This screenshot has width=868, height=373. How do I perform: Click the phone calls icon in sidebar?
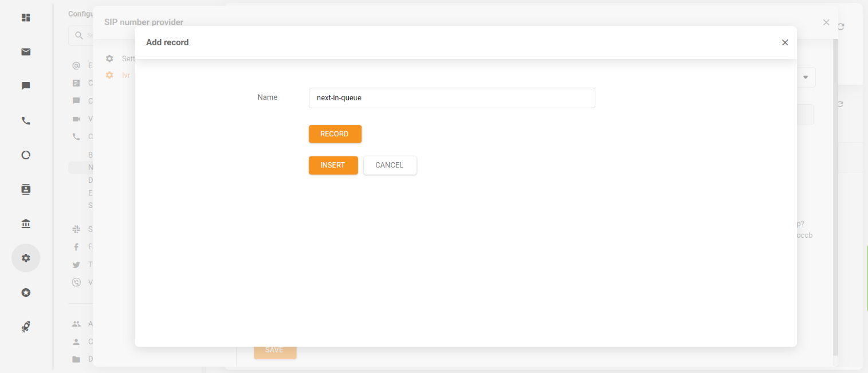(x=26, y=121)
